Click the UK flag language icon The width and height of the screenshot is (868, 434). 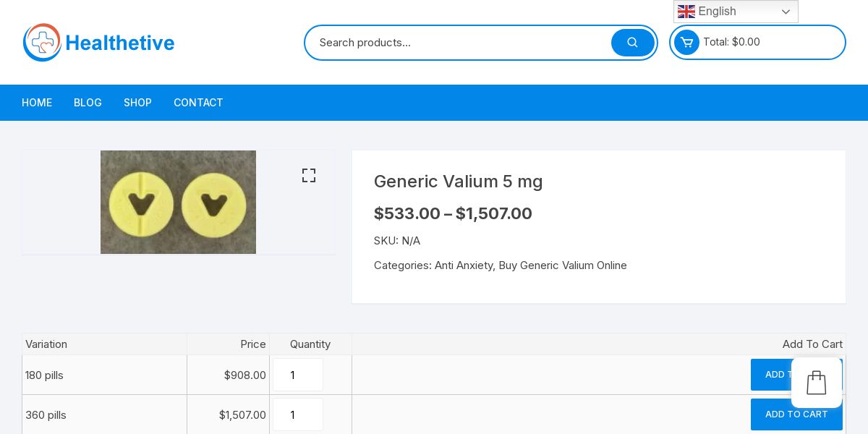[686, 12]
